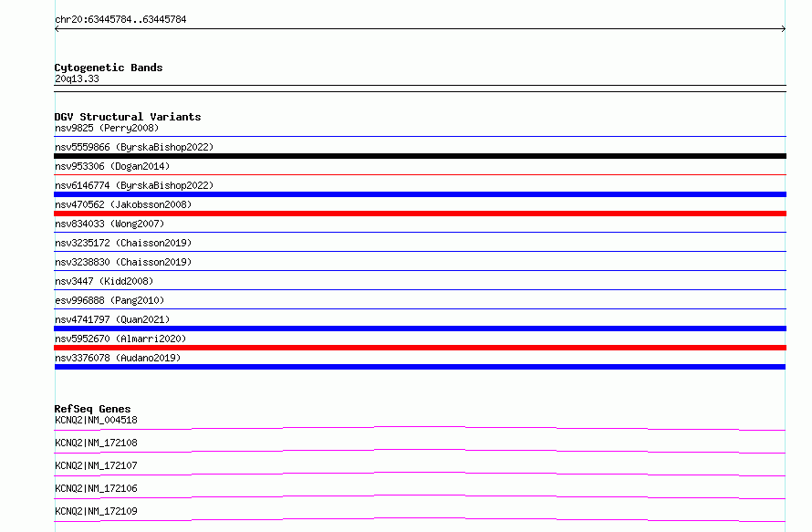Click the KCNQ2|NM_004518 transcript label

pos(97,420)
